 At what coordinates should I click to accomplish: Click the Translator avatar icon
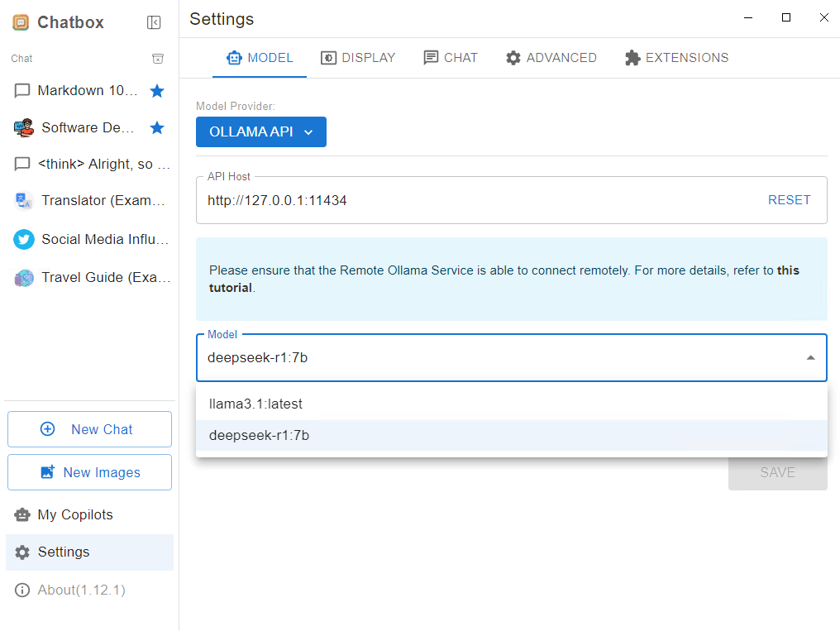pos(24,201)
